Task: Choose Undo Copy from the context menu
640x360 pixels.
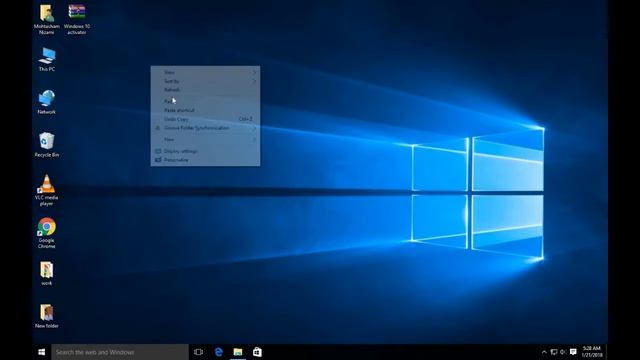Action: pos(205,119)
